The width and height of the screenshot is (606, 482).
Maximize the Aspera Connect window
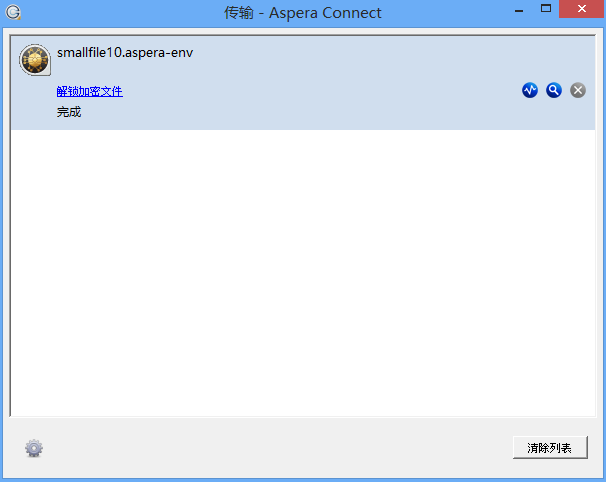pos(545,10)
